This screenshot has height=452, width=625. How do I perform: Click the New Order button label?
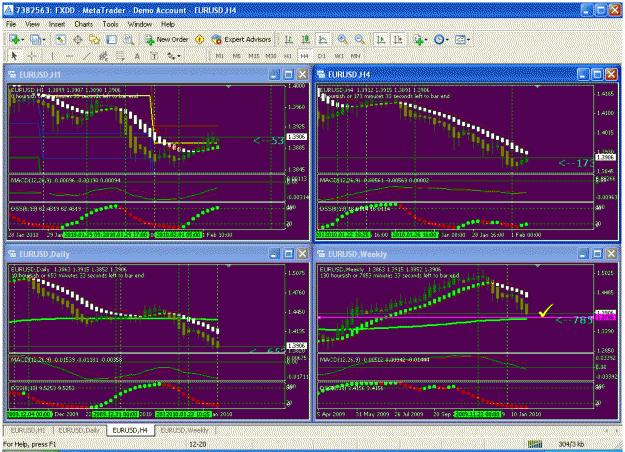click(x=172, y=39)
